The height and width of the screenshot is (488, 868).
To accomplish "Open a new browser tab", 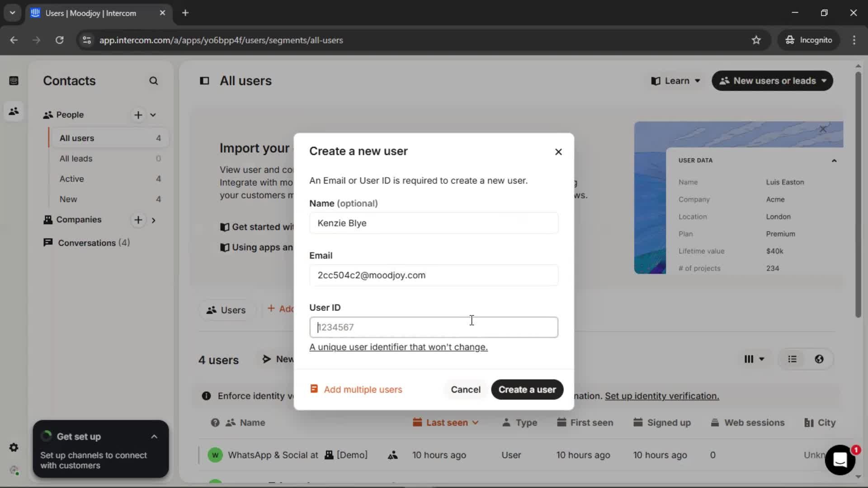I will tap(185, 13).
